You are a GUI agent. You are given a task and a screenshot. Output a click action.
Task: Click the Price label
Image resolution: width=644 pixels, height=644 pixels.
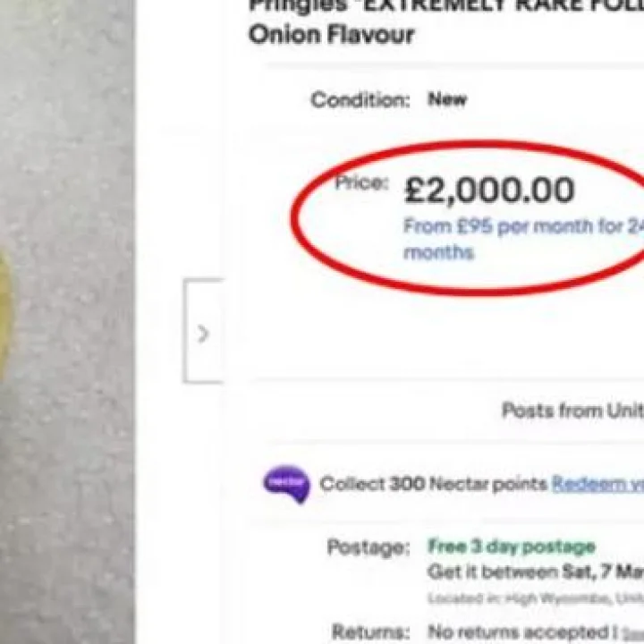coord(361,183)
